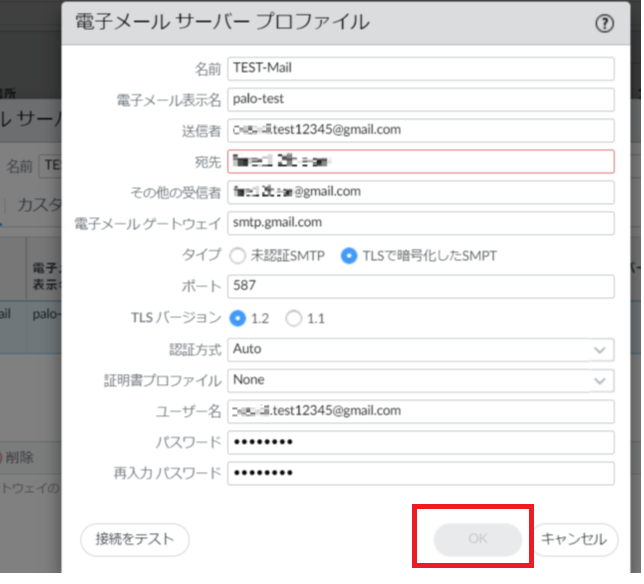The image size is (644, 584).
Task: Click the ポート field showing 587
Action: [420, 287]
